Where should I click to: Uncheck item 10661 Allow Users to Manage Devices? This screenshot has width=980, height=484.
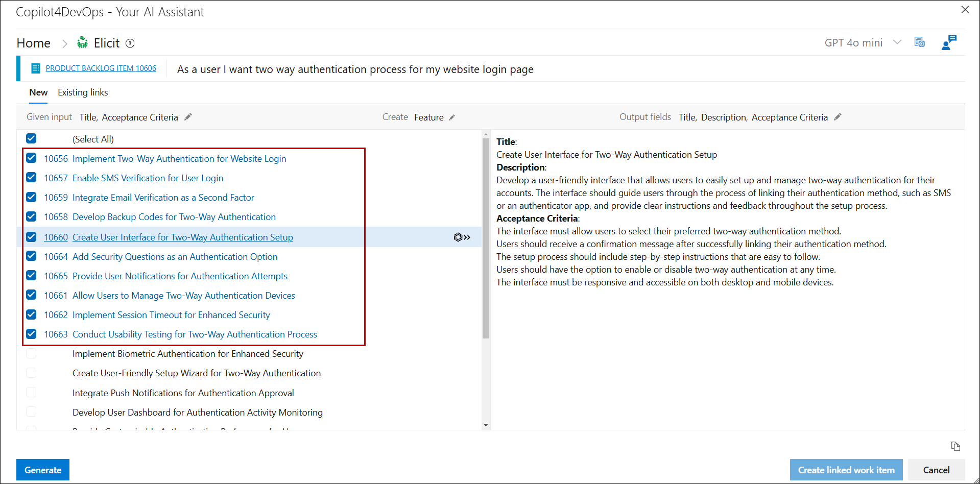click(31, 295)
